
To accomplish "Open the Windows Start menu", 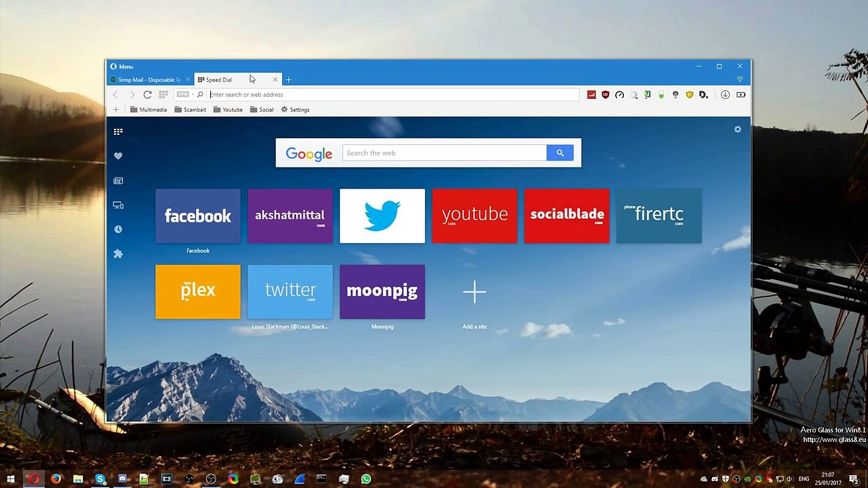I will click(11, 479).
